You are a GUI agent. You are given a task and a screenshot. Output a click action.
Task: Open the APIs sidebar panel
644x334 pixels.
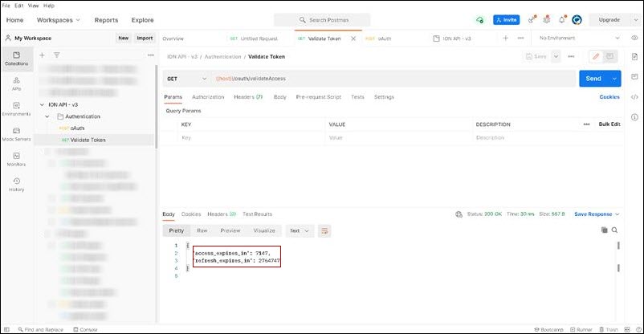[16, 83]
